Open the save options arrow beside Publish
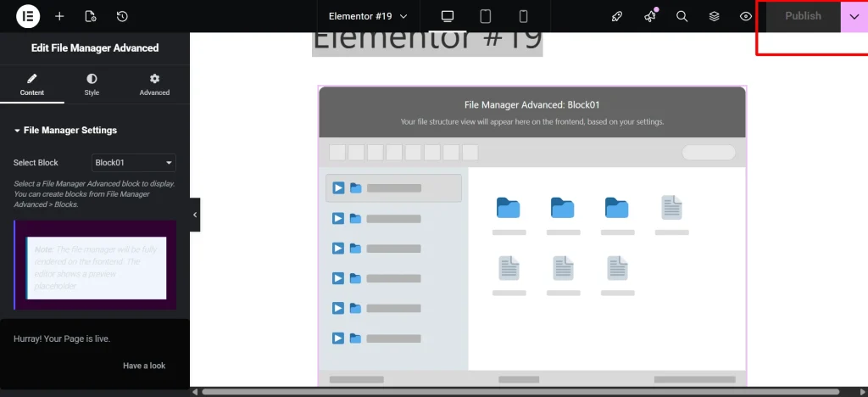Image resolution: width=868 pixels, height=397 pixels. point(854,17)
